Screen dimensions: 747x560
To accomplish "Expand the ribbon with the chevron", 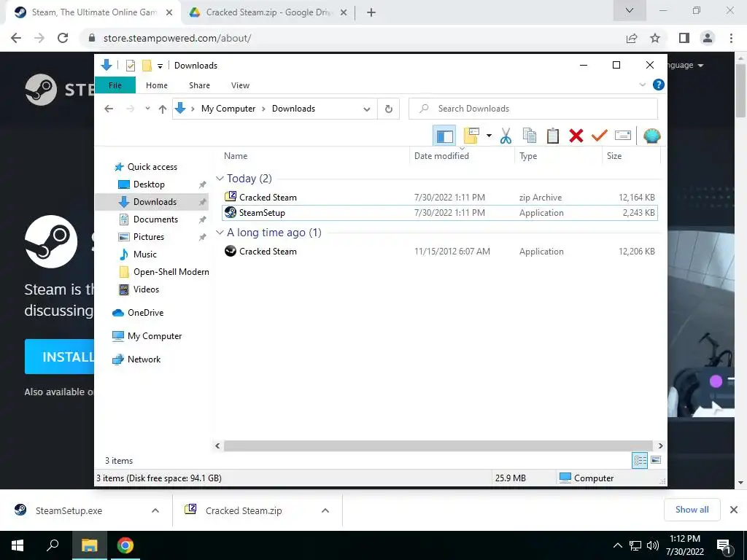I will tap(642, 85).
